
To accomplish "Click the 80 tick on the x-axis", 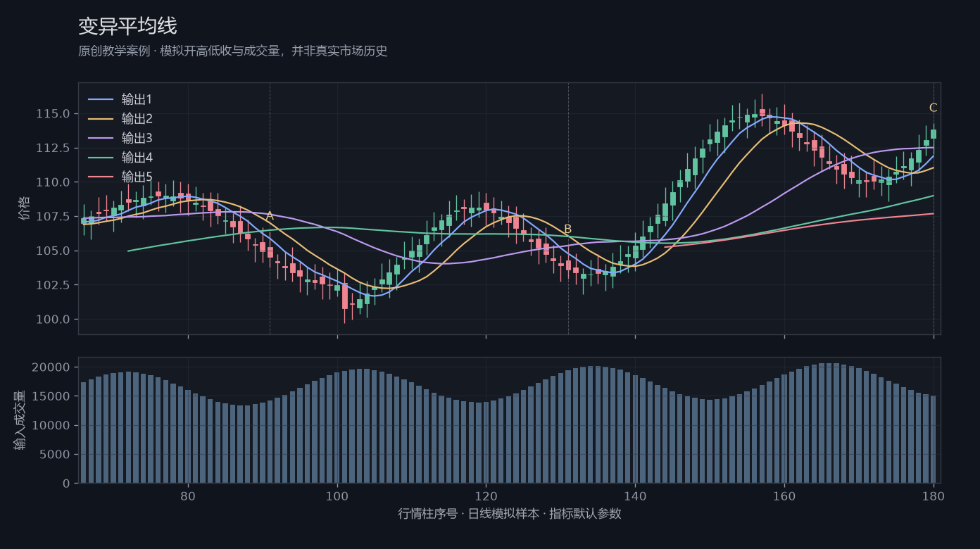I will click(188, 496).
